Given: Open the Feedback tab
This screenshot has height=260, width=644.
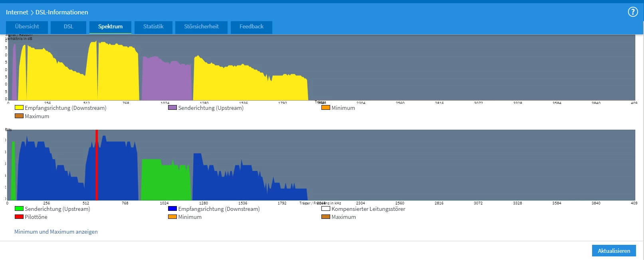Looking at the screenshot, I should 251,27.
